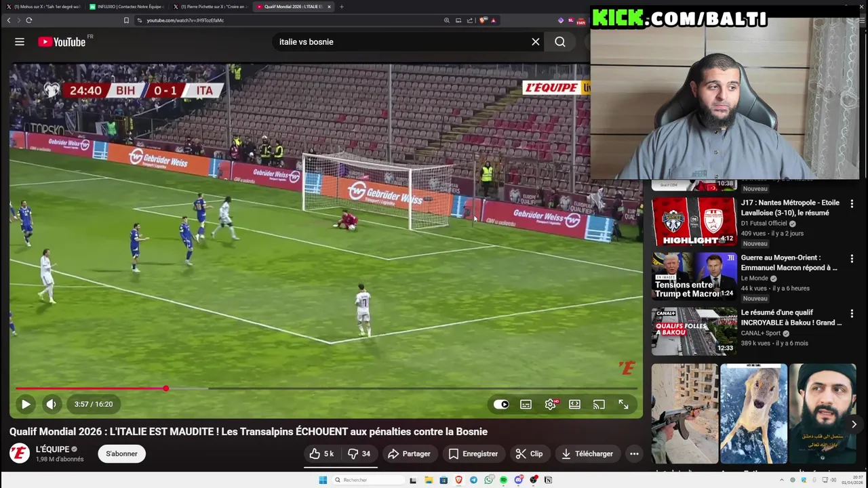868x488 pixels.
Task: Turn on subtitles/captions
Action: click(x=526, y=405)
